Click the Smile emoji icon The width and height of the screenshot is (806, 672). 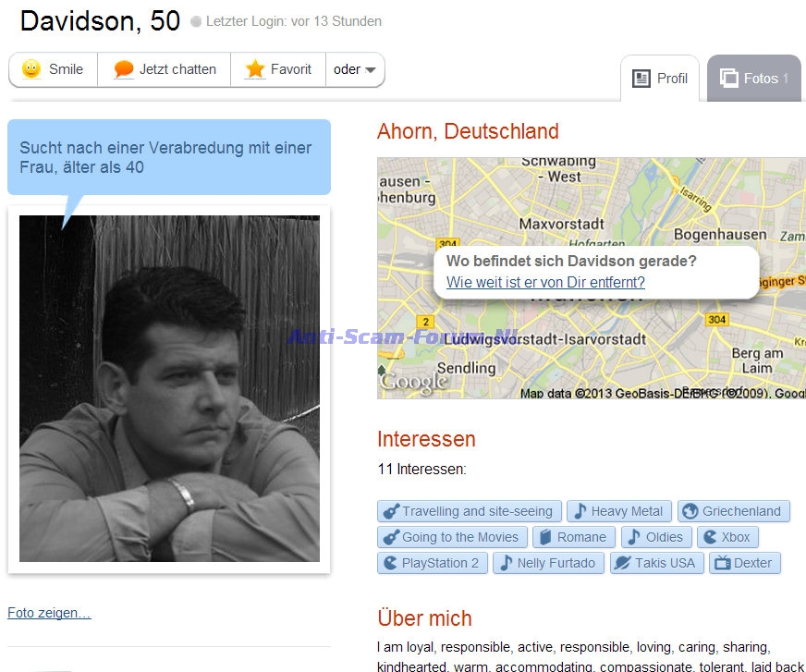coord(31,69)
